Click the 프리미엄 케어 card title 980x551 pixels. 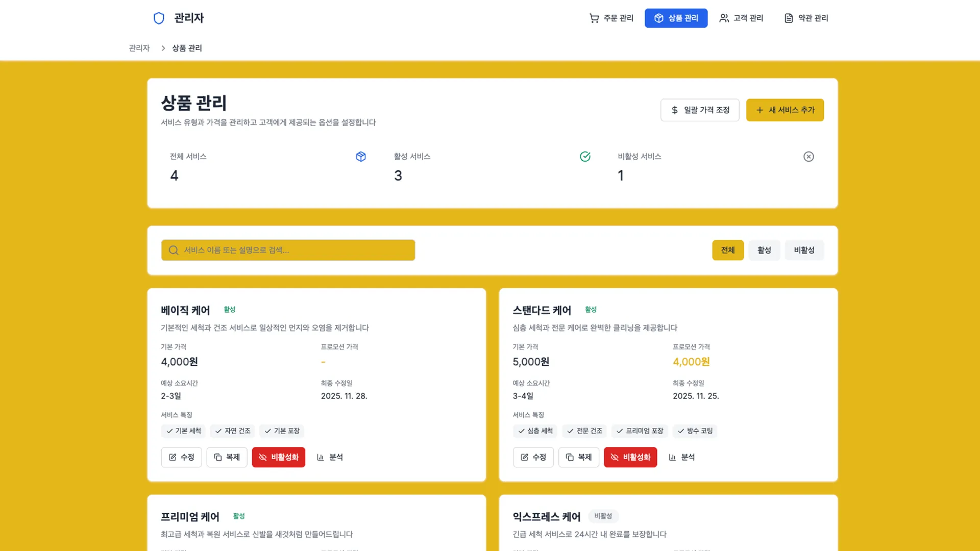[x=190, y=517]
